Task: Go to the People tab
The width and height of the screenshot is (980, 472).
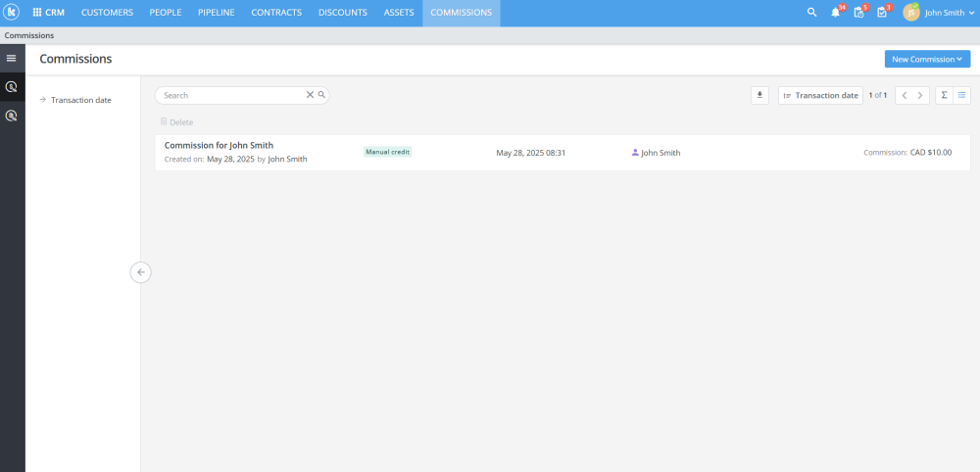Action: click(166, 13)
